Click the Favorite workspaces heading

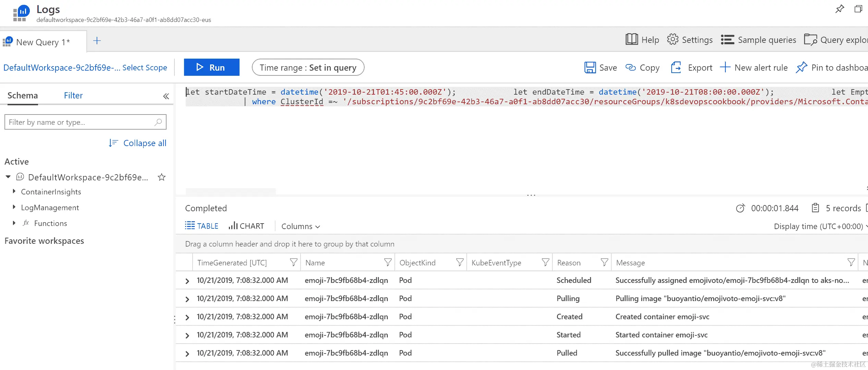pos(44,241)
